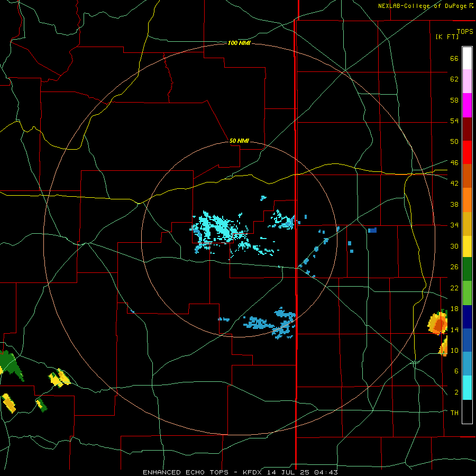The height and width of the screenshot is (476, 476).
Task: Click the 100 NMI range ring label
Action: coord(239,43)
